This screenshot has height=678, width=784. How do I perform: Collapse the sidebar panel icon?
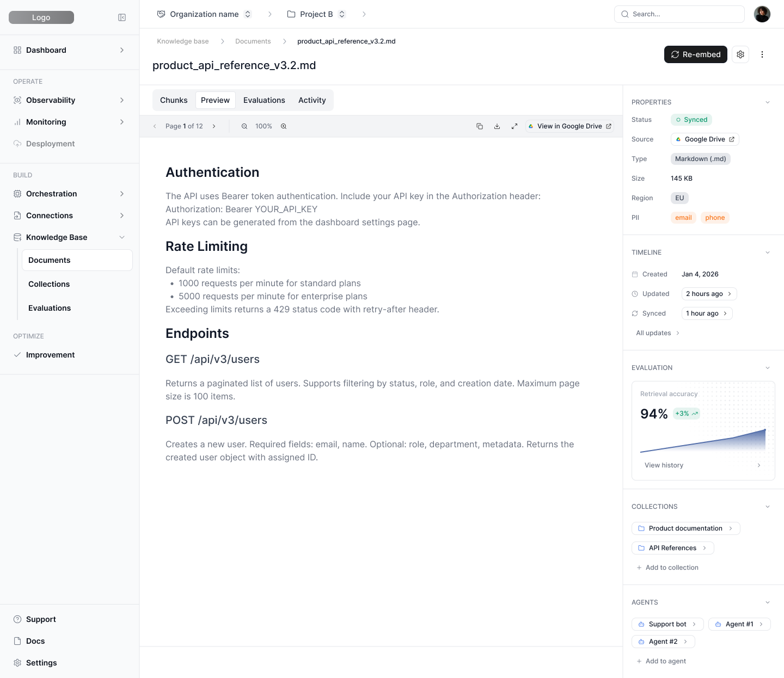[122, 17]
